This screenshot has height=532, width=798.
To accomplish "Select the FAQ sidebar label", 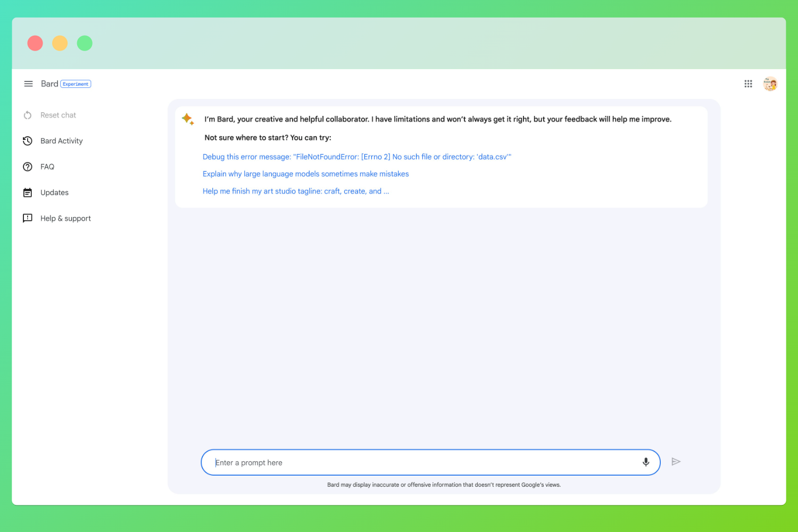I will [47, 167].
